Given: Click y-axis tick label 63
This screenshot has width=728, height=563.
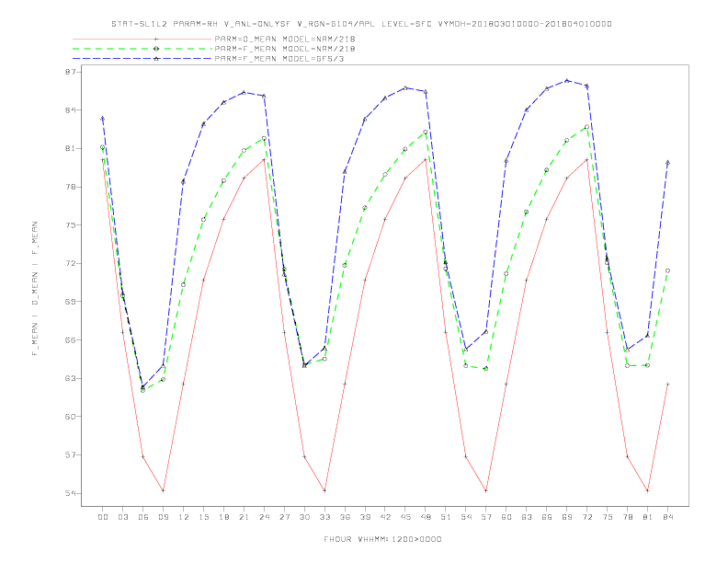Looking at the screenshot, I should pyautogui.click(x=72, y=378).
